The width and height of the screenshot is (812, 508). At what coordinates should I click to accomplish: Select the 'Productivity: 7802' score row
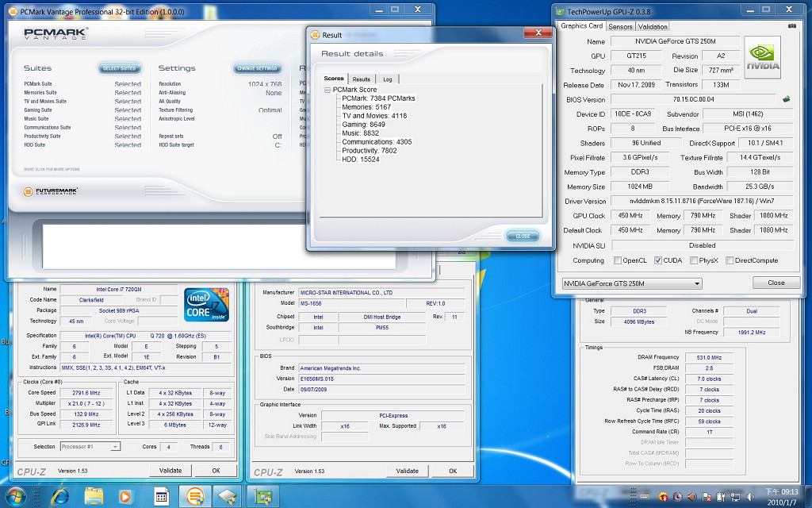[370, 150]
